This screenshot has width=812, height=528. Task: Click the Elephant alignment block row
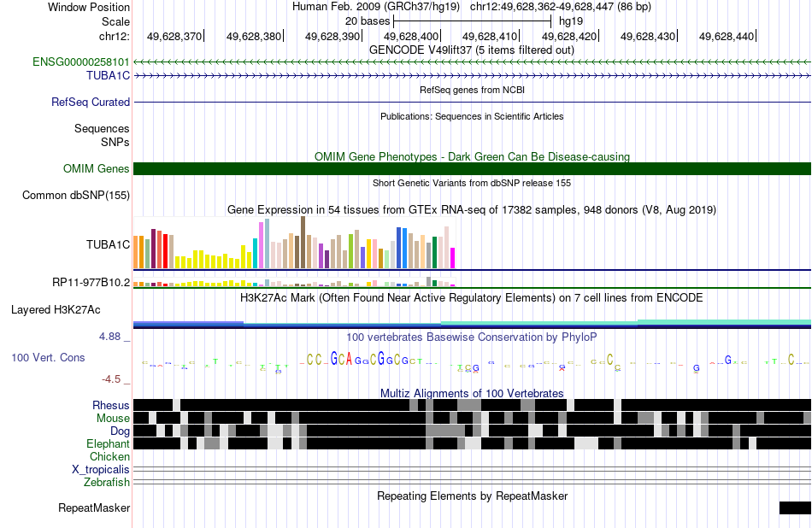[473, 443]
